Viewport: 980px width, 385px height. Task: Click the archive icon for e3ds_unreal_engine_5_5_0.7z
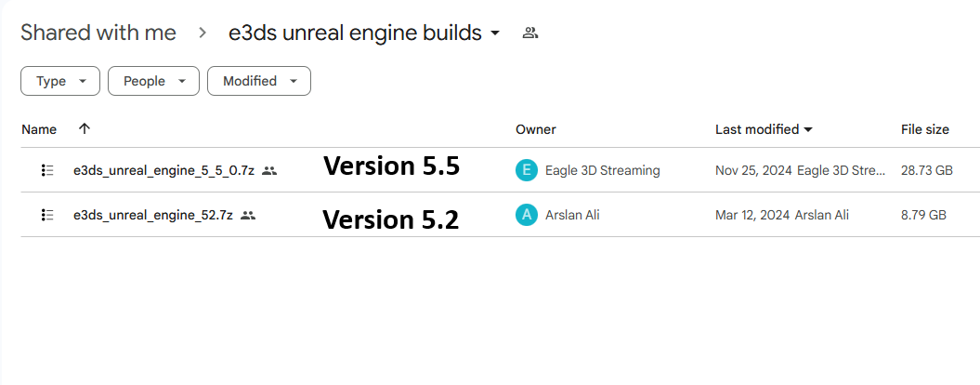[48, 170]
